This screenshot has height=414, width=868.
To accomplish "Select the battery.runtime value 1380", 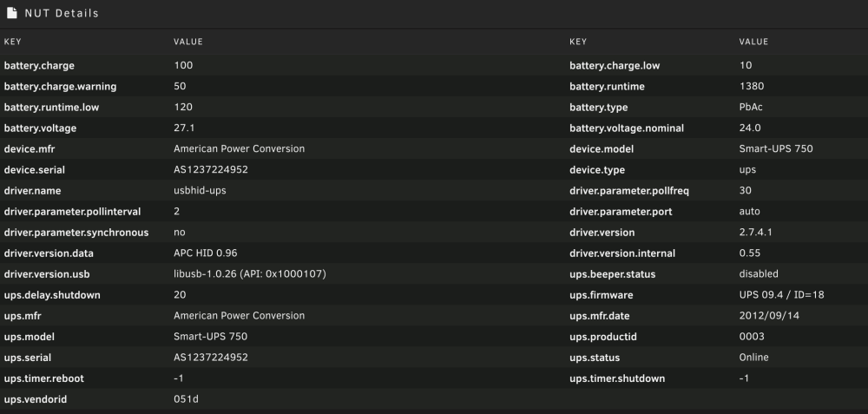I will 752,86.
